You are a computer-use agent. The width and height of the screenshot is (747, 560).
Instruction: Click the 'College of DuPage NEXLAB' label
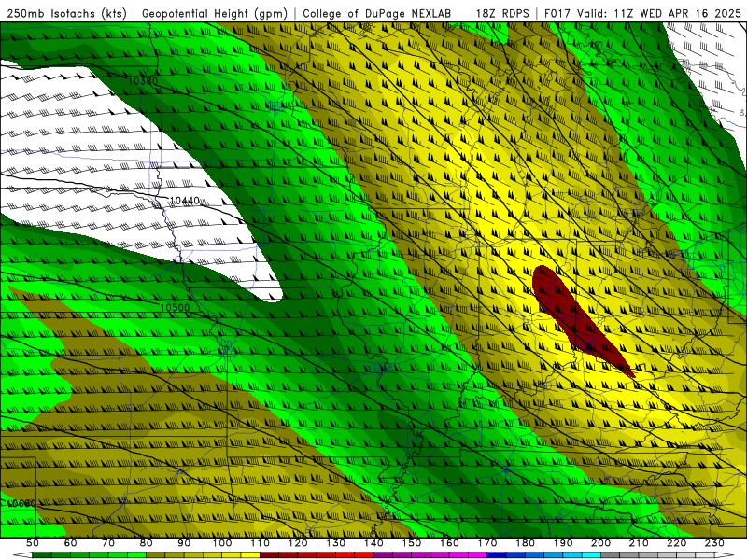[x=377, y=14]
